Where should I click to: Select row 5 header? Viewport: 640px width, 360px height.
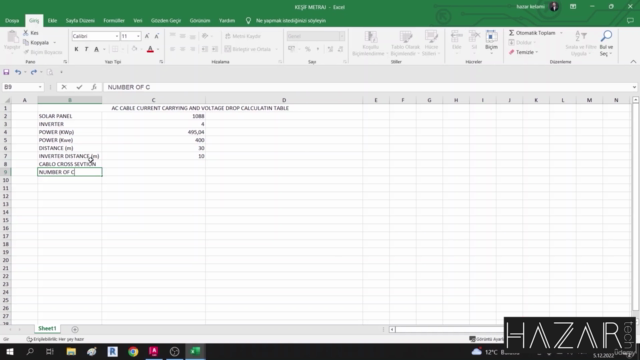pyautogui.click(x=6, y=140)
